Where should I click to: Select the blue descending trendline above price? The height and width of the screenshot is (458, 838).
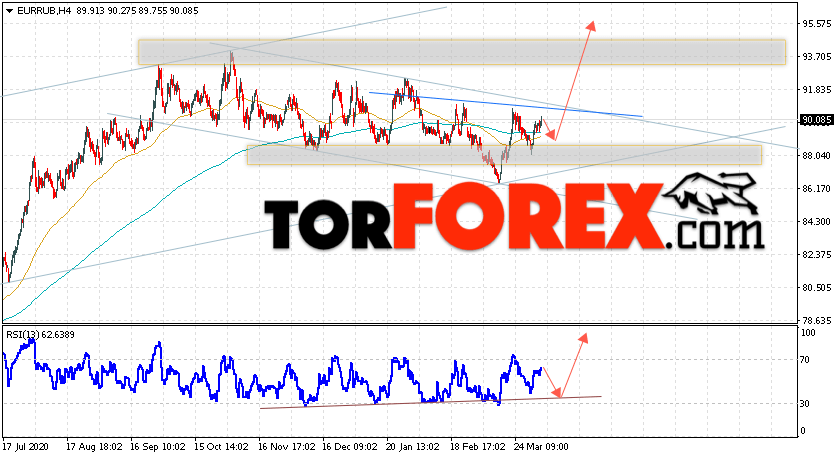506,104
